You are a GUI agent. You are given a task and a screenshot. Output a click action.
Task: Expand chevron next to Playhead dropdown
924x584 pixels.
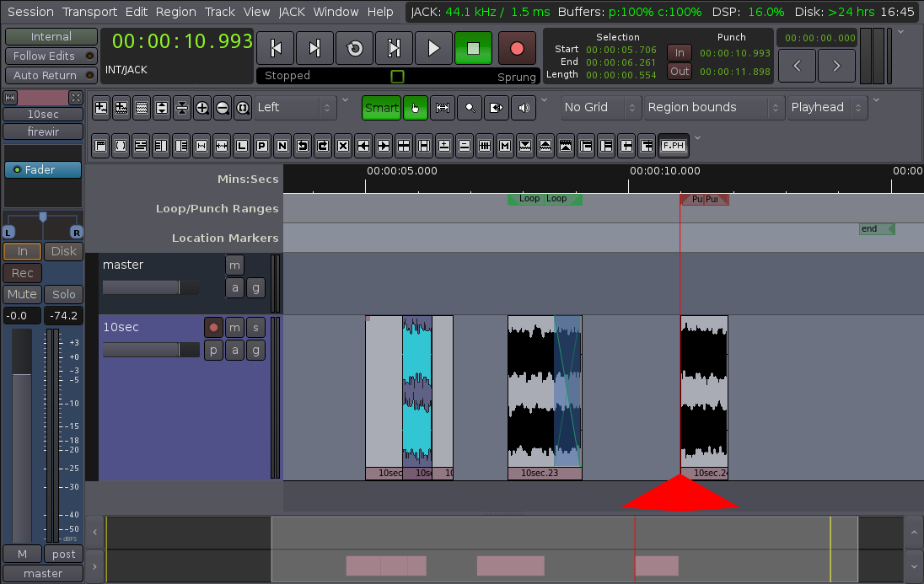(x=876, y=100)
